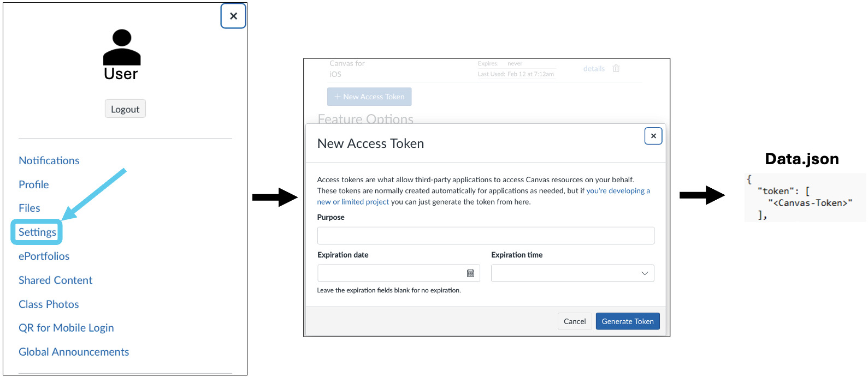Click the Logout button
Image resolution: width=868 pixels, height=377 pixels.
[125, 109]
